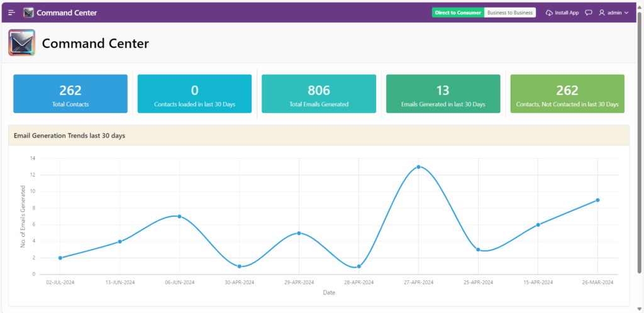
Task: Select the Total Emails Generated card
Action: coord(319,94)
